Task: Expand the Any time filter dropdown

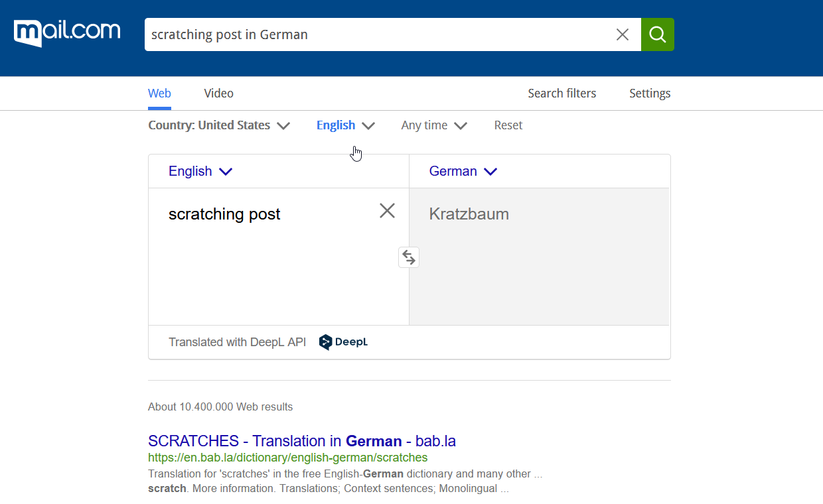Action: [434, 125]
